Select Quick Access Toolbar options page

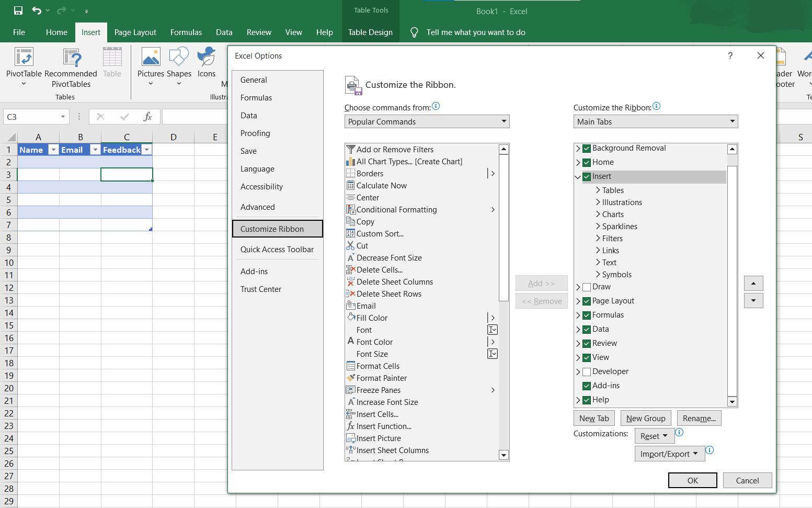pyautogui.click(x=277, y=250)
